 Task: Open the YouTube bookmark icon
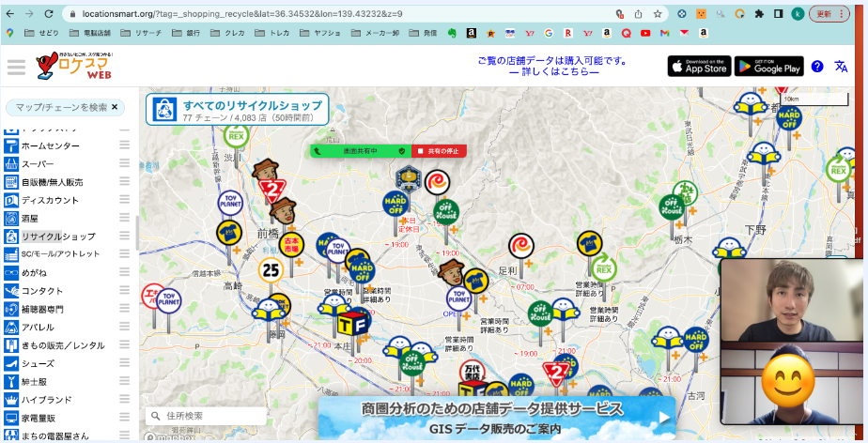(645, 33)
